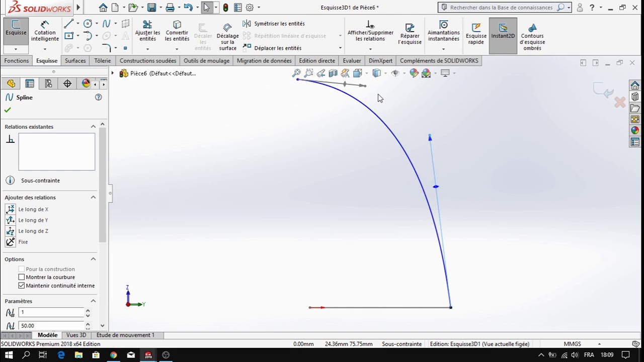Confirm spline with green check mark
644x362 pixels.
coord(8,110)
